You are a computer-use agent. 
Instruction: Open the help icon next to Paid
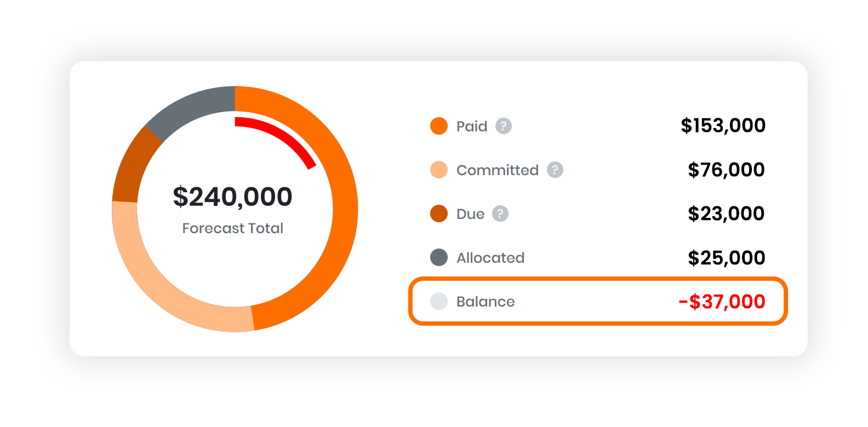click(503, 126)
